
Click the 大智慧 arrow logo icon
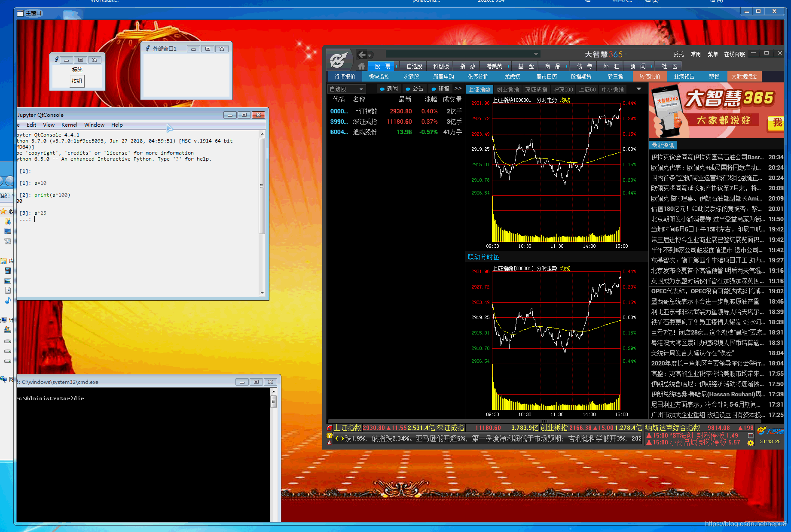[x=339, y=60]
